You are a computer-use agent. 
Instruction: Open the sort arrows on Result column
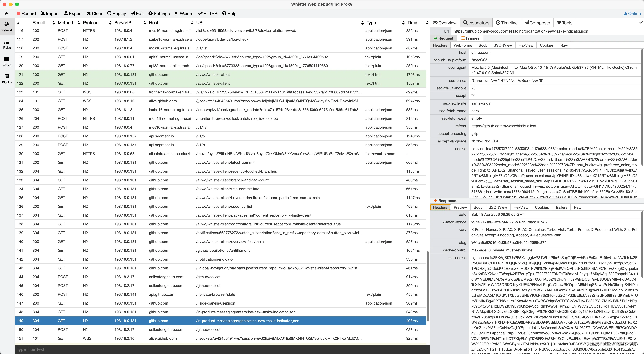[x=53, y=23]
